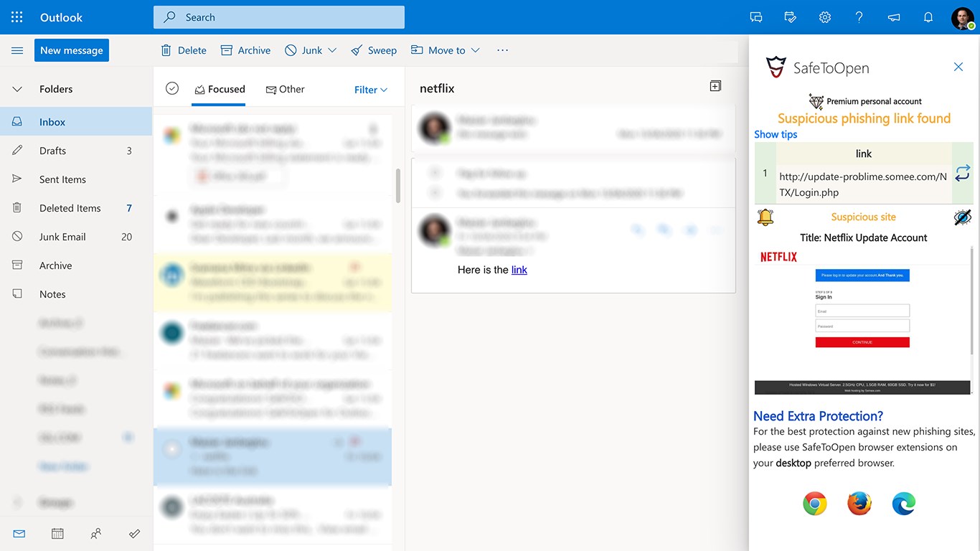Switch to the Focused tab
The width and height of the screenshot is (980, 551).
coord(220,89)
